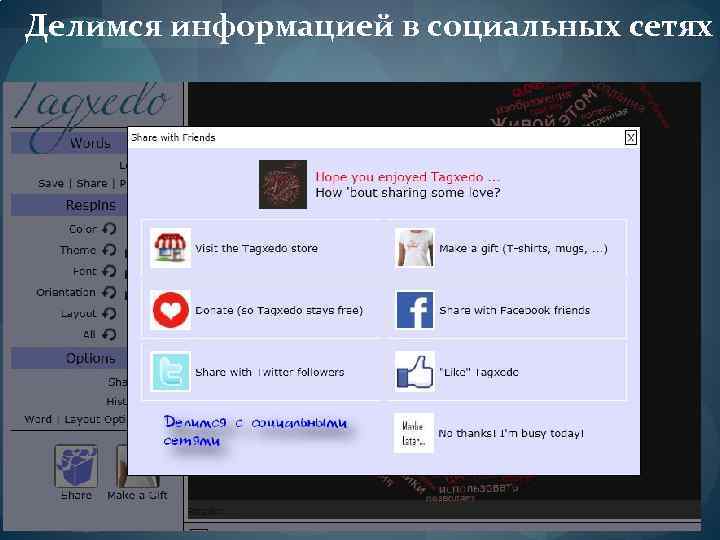Click the Word link at sidebar bottom

pyautogui.click(x=38, y=419)
